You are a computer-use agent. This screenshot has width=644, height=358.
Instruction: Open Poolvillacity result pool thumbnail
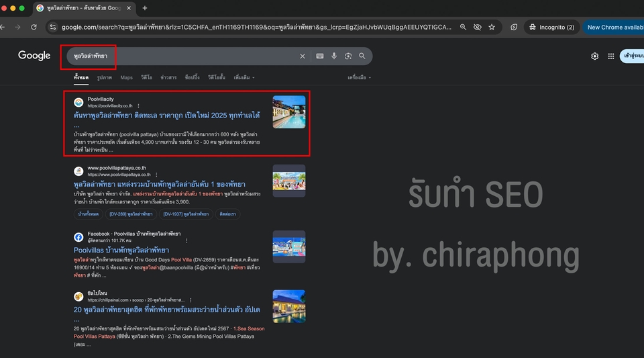[x=289, y=111]
